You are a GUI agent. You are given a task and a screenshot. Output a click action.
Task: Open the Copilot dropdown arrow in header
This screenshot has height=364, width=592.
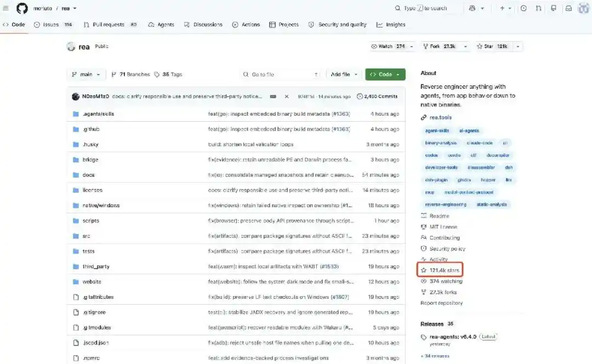point(482,8)
